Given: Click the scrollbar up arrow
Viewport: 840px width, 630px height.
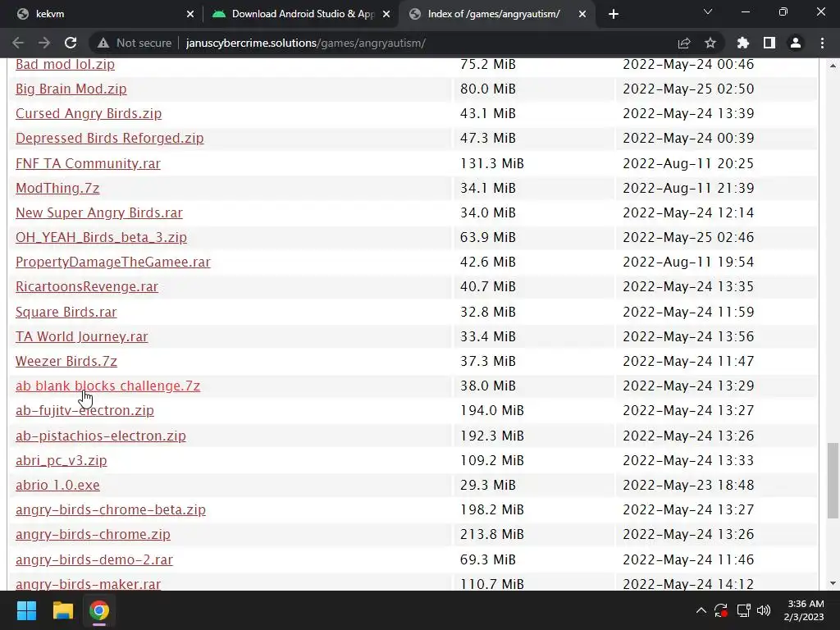Looking at the screenshot, I should pos(832,66).
